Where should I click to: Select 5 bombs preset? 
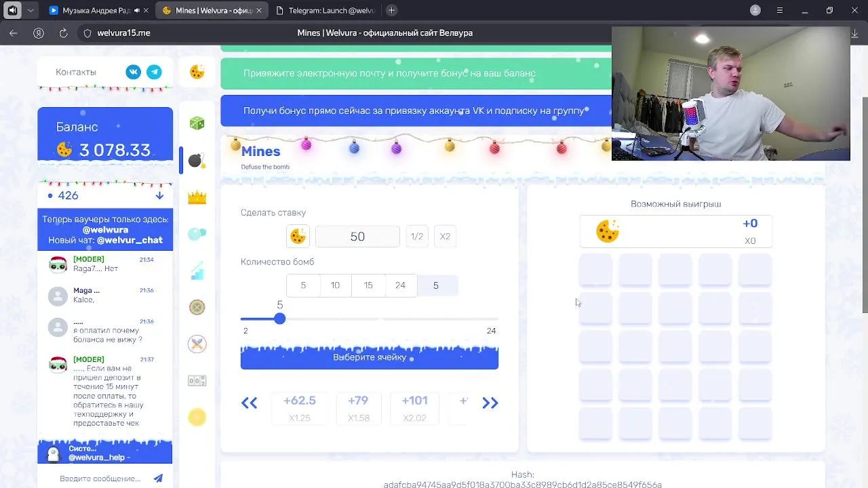pyautogui.click(x=303, y=285)
